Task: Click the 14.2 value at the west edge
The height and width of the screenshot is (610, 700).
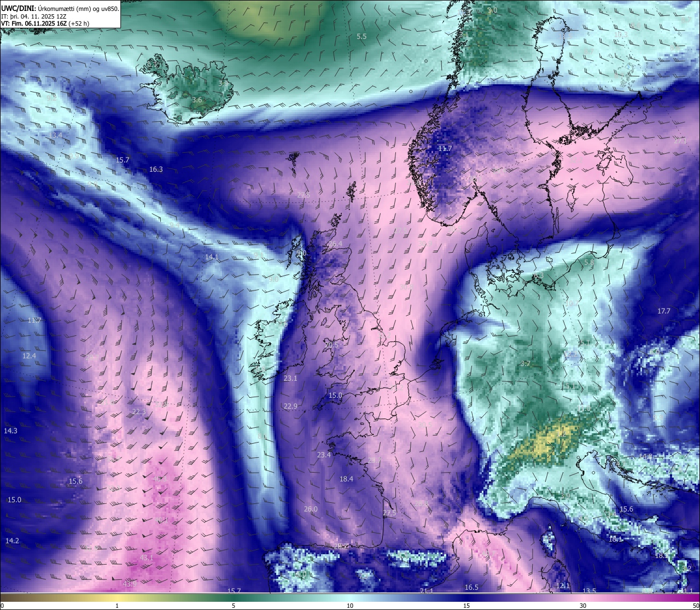Action: [12, 541]
